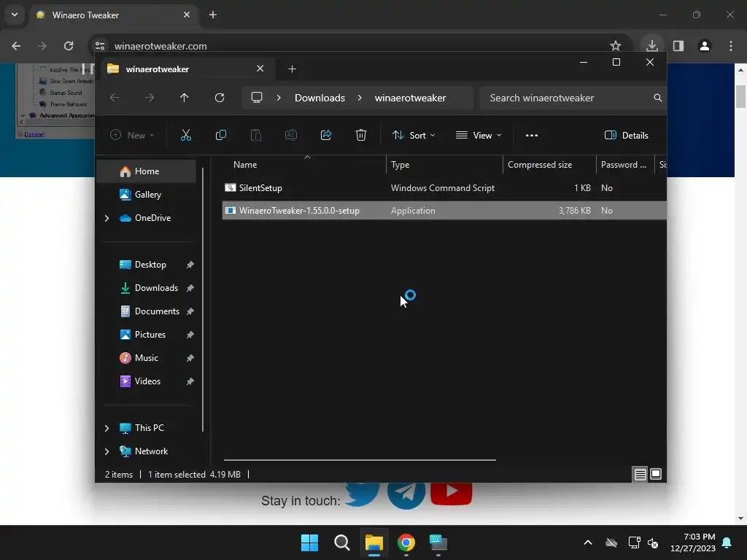This screenshot has height=560, width=747.
Task: Click Downloads breadcrumb in address bar
Action: 320,98
